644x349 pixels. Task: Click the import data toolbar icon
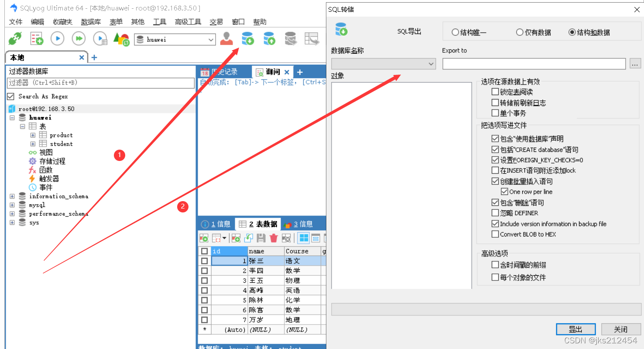coord(269,38)
